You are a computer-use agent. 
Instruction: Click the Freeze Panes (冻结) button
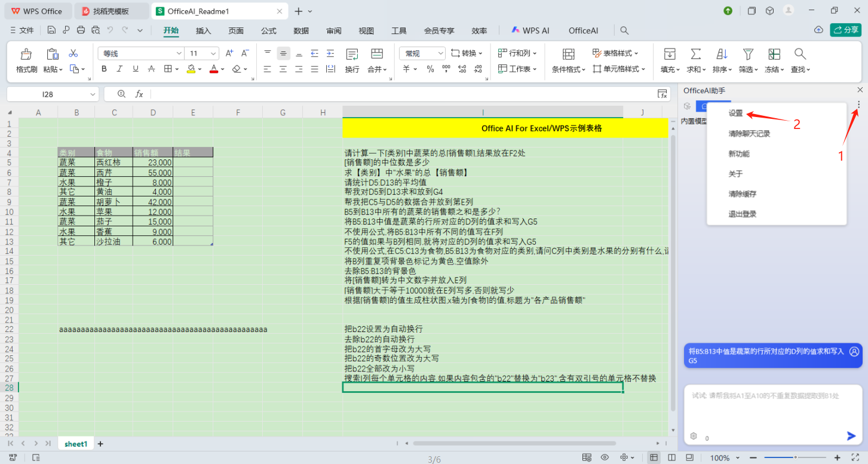pos(774,60)
